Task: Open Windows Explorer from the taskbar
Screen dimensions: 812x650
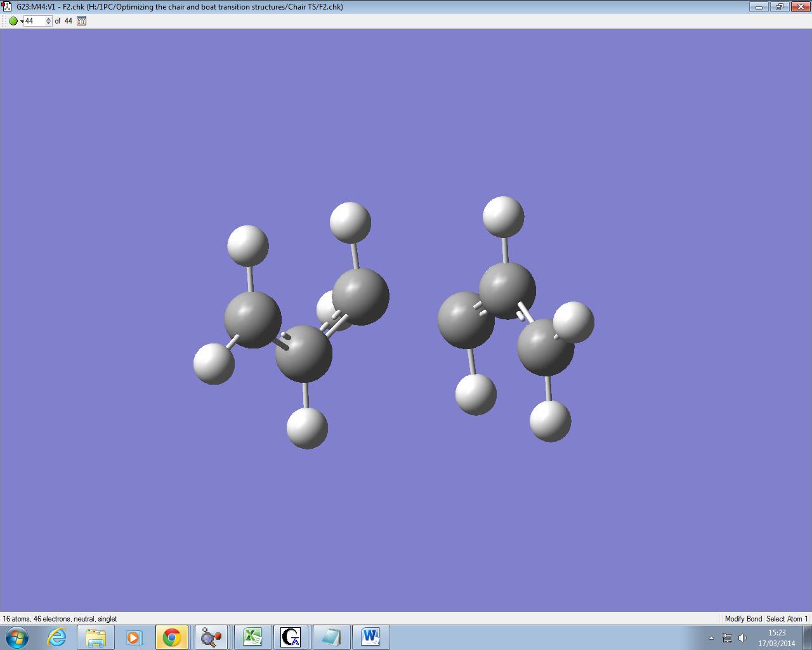Action: tap(95, 637)
